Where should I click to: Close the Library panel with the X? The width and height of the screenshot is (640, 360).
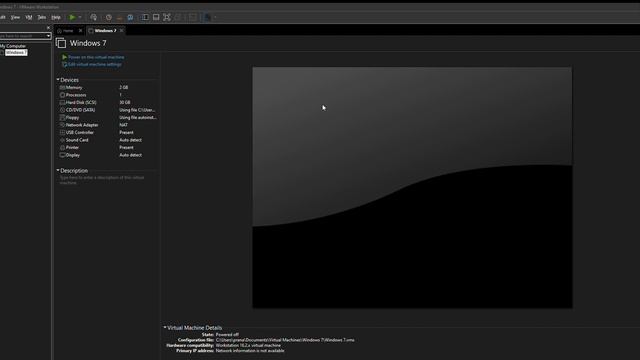tap(48, 27)
